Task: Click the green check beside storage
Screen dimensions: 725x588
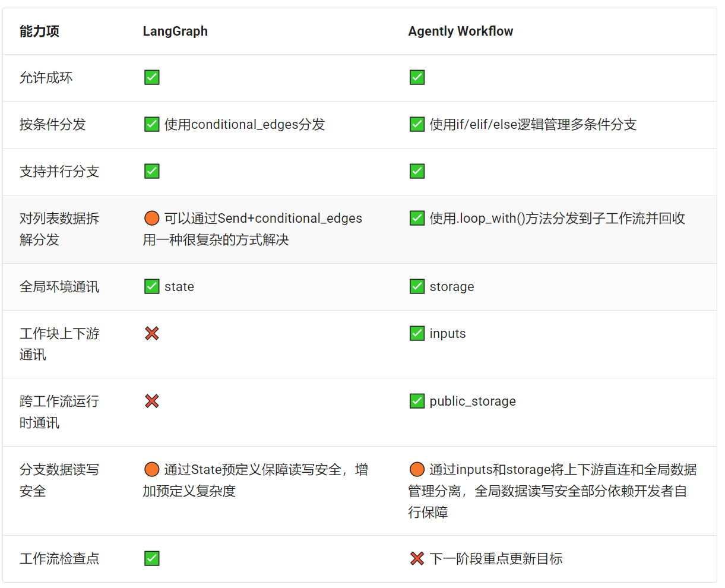Action: [x=417, y=286]
